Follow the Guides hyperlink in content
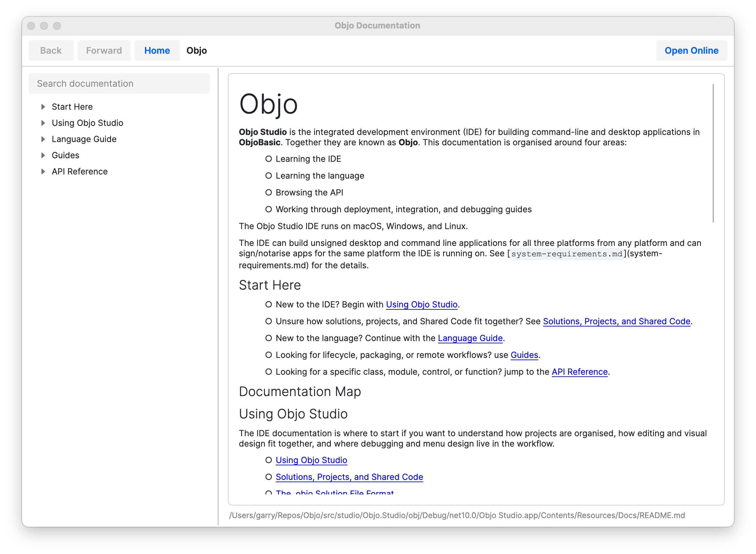This screenshot has width=756, height=554. click(x=524, y=355)
